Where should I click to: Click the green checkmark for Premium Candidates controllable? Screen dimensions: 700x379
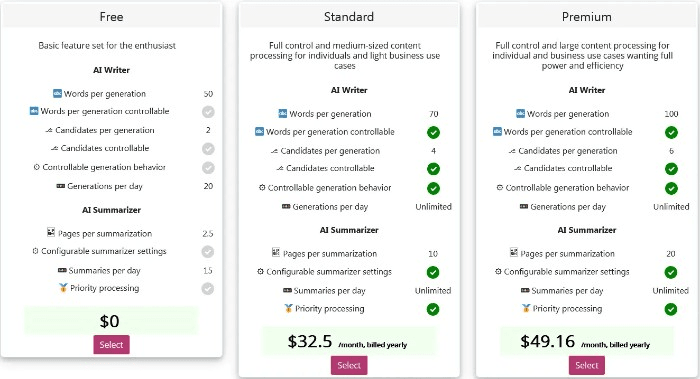tap(671, 169)
